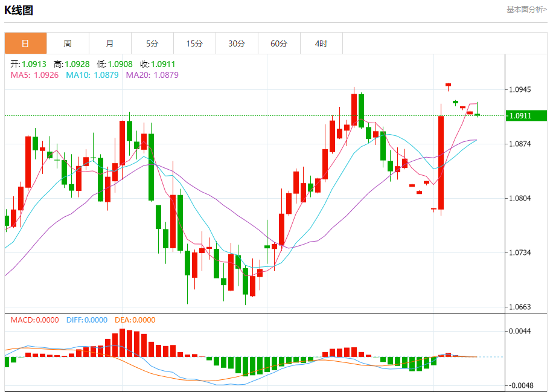The width and height of the screenshot is (553, 392).
Task: Open the 30分 interval tab
Action: pyautogui.click(x=237, y=43)
